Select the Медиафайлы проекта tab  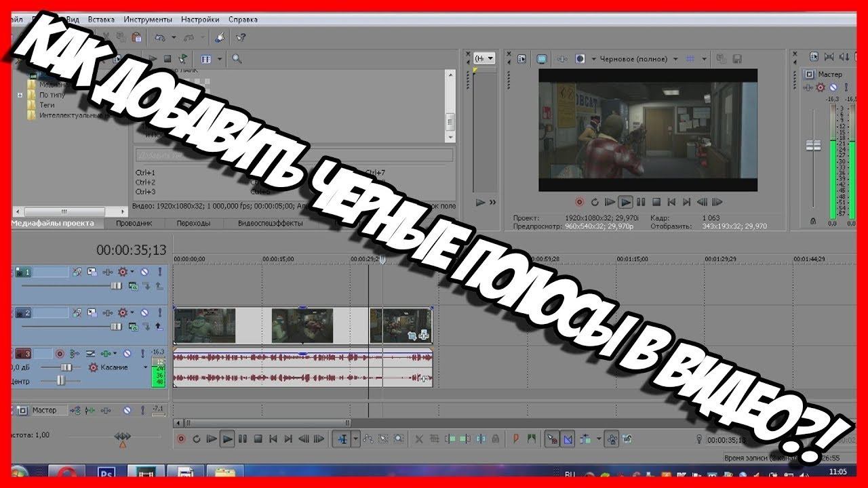click(52, 223)
